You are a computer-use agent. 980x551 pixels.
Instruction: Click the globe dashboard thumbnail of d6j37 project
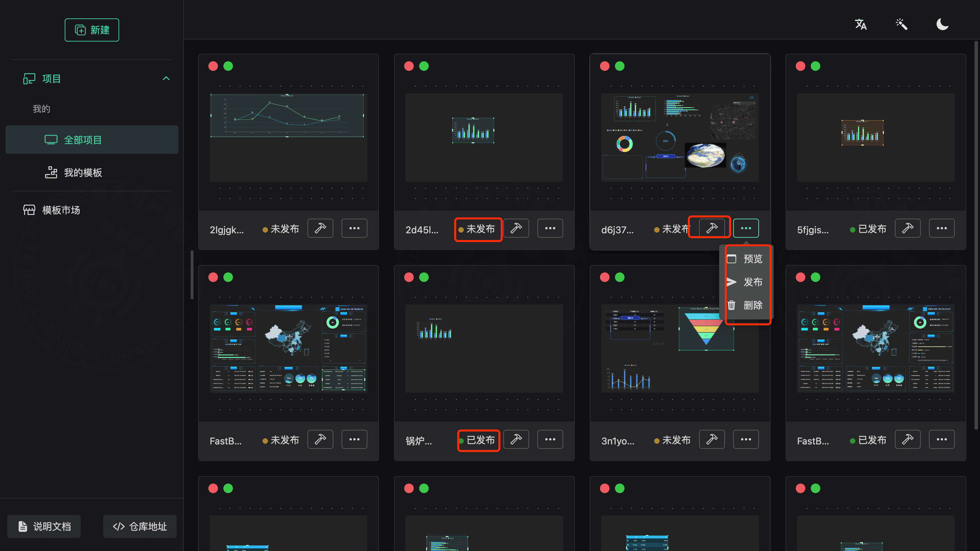[680, 137]
